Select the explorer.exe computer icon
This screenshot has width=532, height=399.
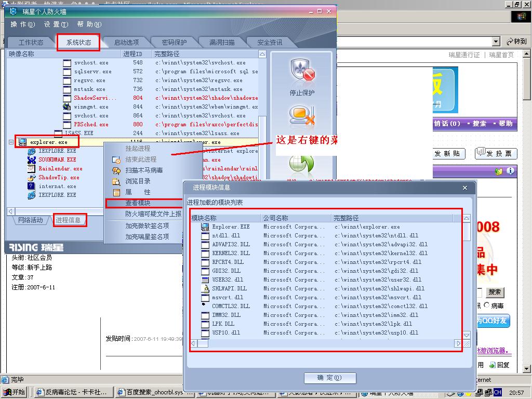(23, 142)
